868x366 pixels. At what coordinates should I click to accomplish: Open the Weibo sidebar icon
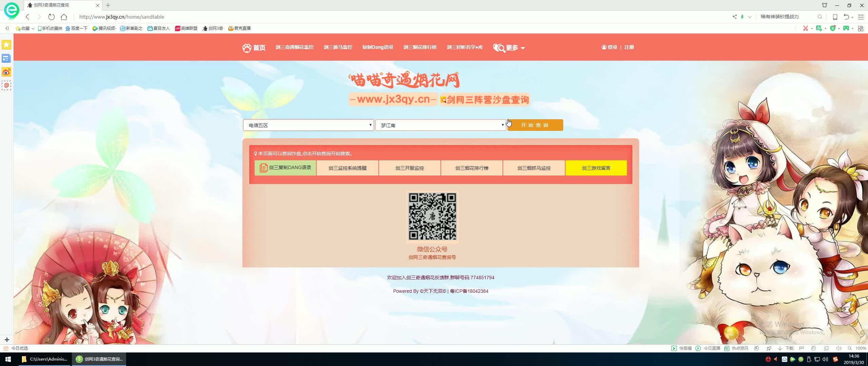tap(6, 72)
